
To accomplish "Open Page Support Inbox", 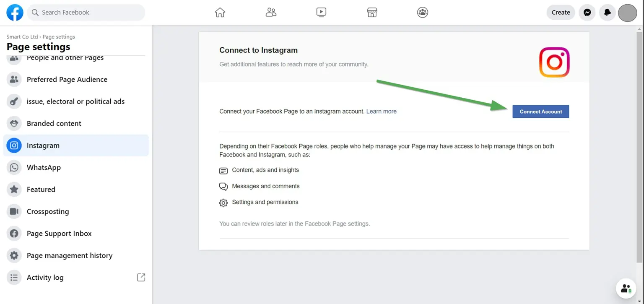I will (x=59, y=234).
